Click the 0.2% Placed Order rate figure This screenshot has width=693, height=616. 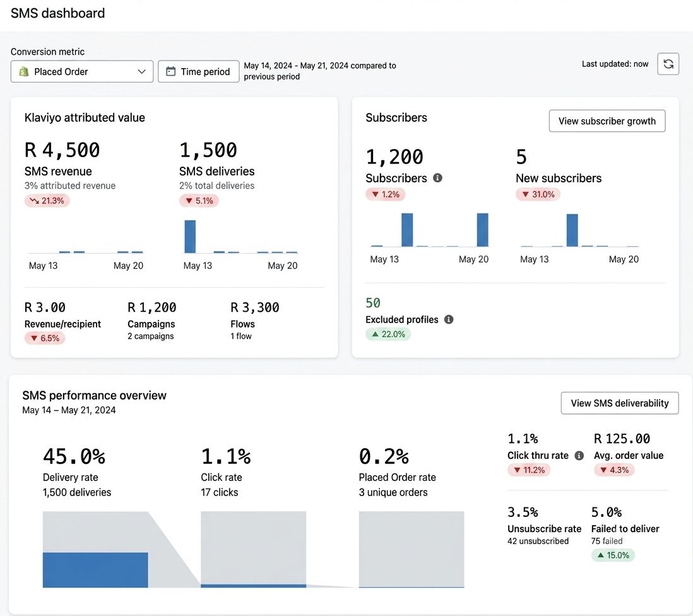click(384, 456)
